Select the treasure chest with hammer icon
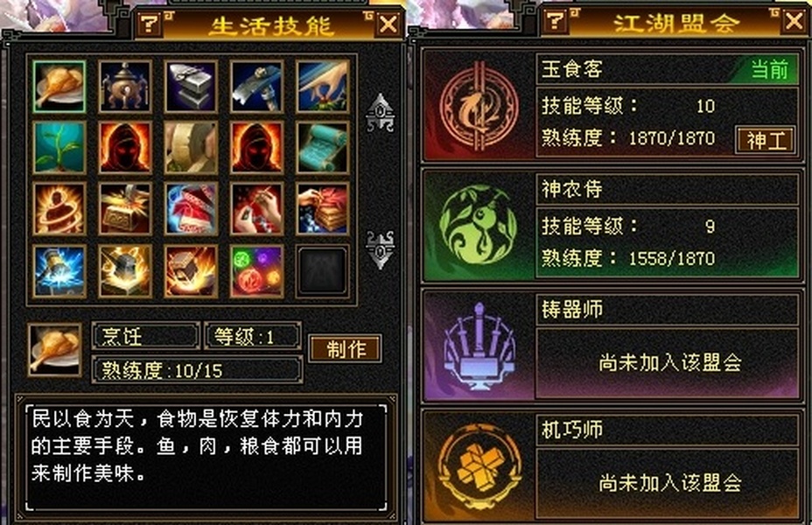 tap(125, 208)
